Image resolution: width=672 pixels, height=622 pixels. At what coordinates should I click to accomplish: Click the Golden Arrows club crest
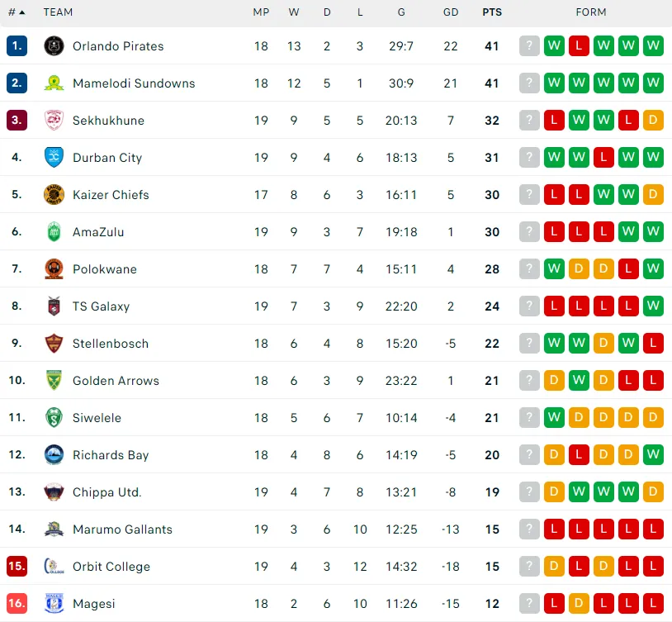(54, 381)
